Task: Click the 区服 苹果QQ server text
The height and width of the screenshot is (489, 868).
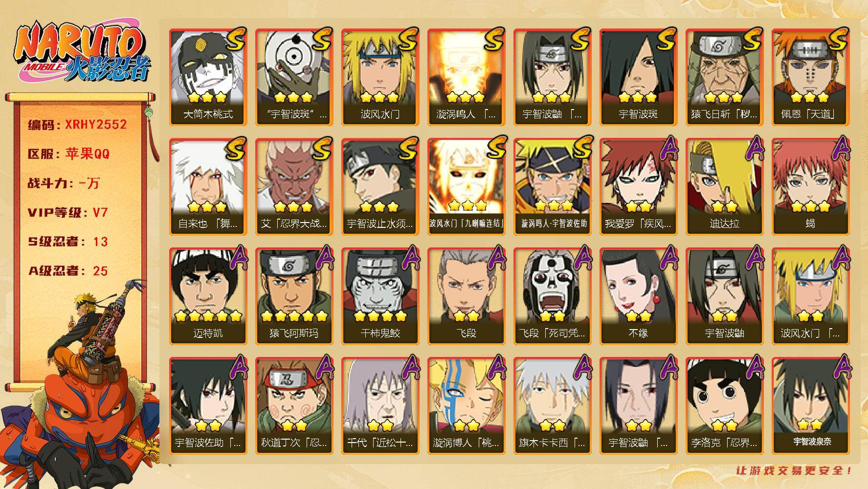Action: (68, 154)
